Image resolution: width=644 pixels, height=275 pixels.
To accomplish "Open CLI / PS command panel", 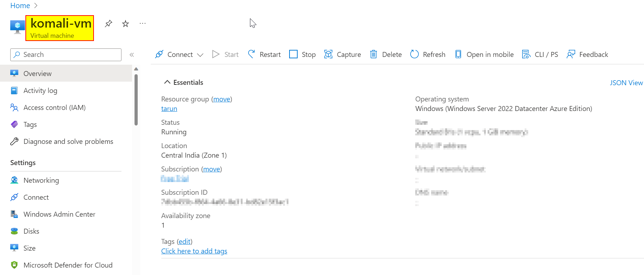I will [540, 54].
